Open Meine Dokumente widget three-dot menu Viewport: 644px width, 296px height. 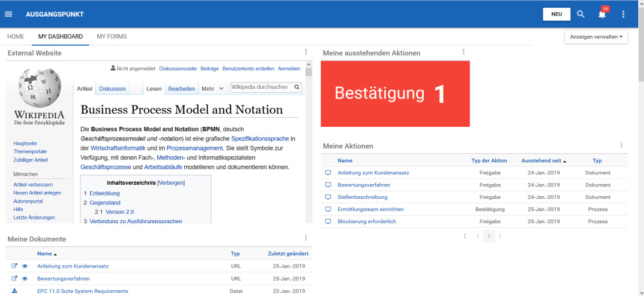[x=306, y=237]
